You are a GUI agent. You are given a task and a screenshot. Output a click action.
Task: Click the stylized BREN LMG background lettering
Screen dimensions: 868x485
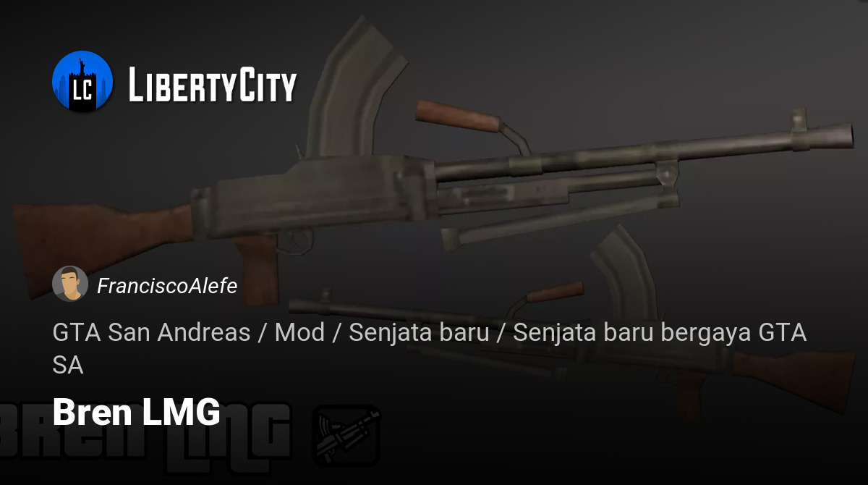click(145, 436)
